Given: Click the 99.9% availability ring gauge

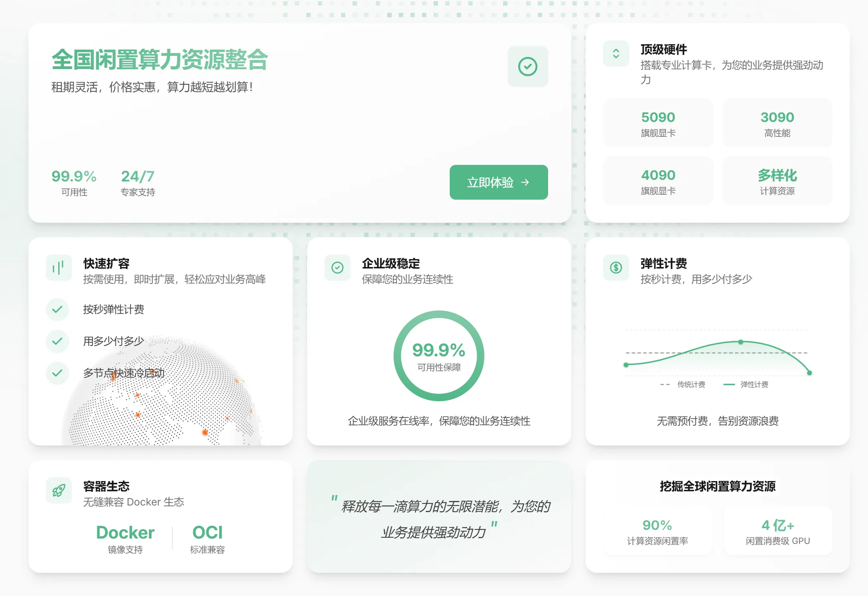Looking at the screenshot, I should pos(439,356).
